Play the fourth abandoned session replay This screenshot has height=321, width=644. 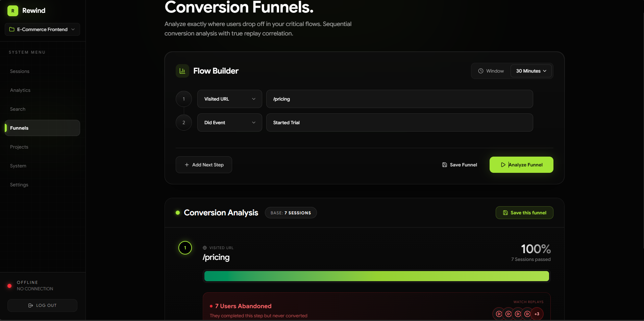(527, 314)
